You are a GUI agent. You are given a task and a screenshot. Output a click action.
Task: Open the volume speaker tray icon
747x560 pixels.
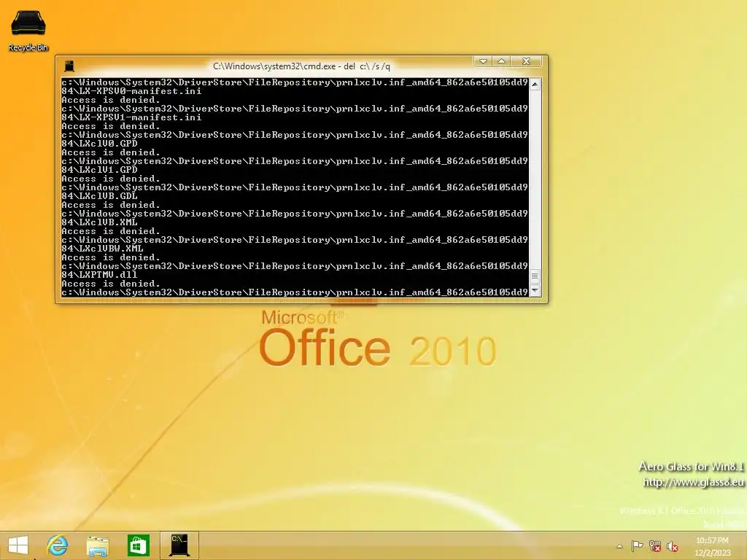coord(672,545)
